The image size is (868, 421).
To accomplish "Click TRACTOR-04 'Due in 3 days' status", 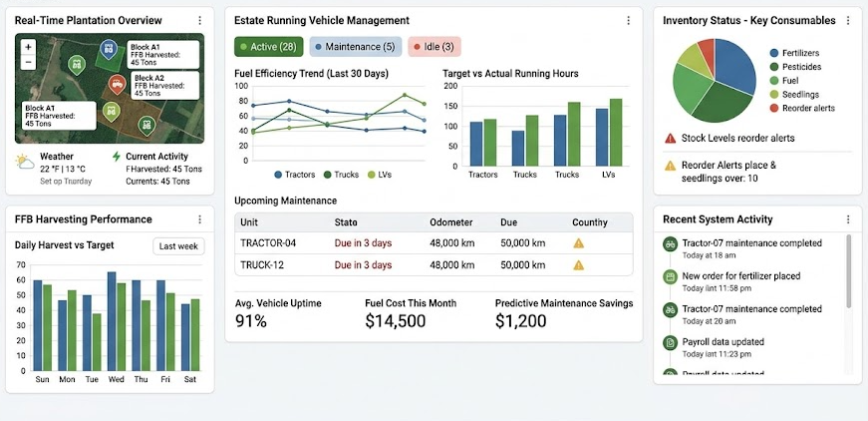I will click(363, 243).
